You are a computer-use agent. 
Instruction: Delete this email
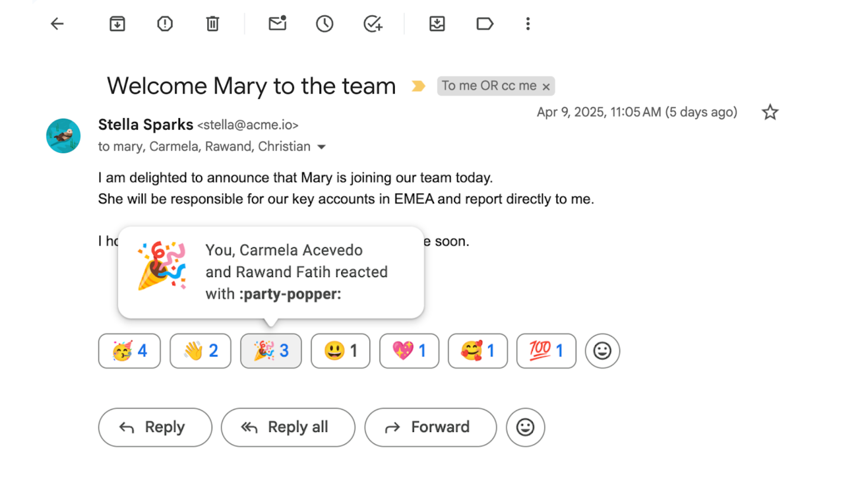pyautogui.click(x=212, y=24)
